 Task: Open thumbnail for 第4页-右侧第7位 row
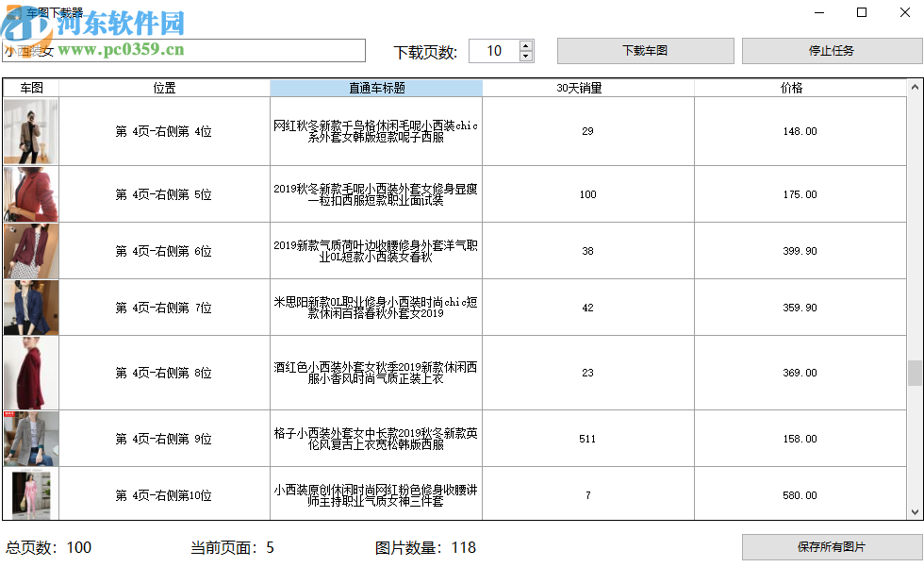[31, 308]
